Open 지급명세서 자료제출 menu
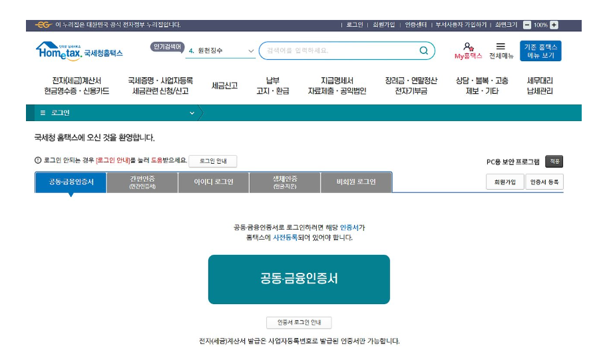The image size is (605, 364). click(x=337, y=86)
